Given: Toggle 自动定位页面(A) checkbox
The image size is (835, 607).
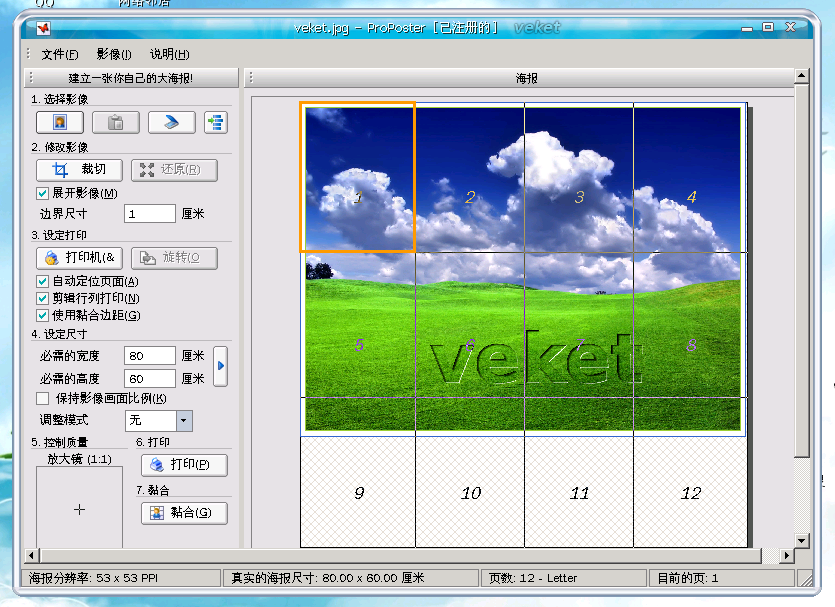Looking at the screenshot, I should click(x=43, y=281).
